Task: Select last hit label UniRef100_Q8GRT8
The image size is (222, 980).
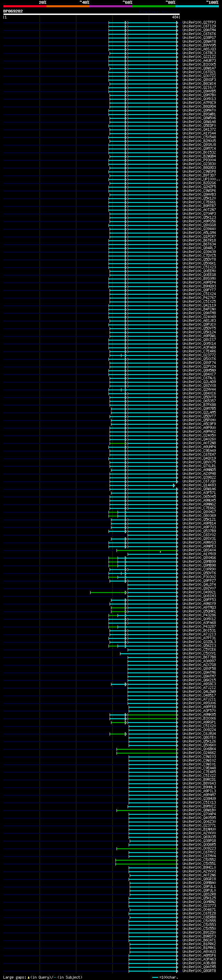Action: coord(199,971)
